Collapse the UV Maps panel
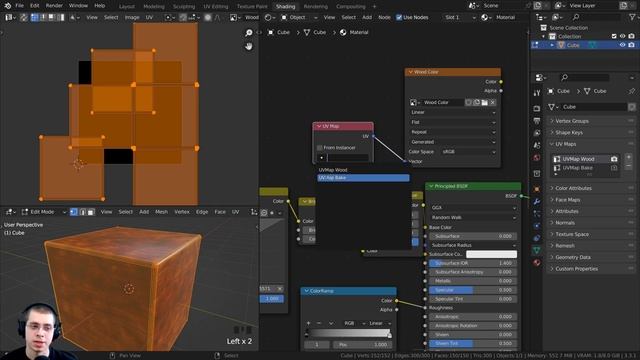 coord(590,144)
